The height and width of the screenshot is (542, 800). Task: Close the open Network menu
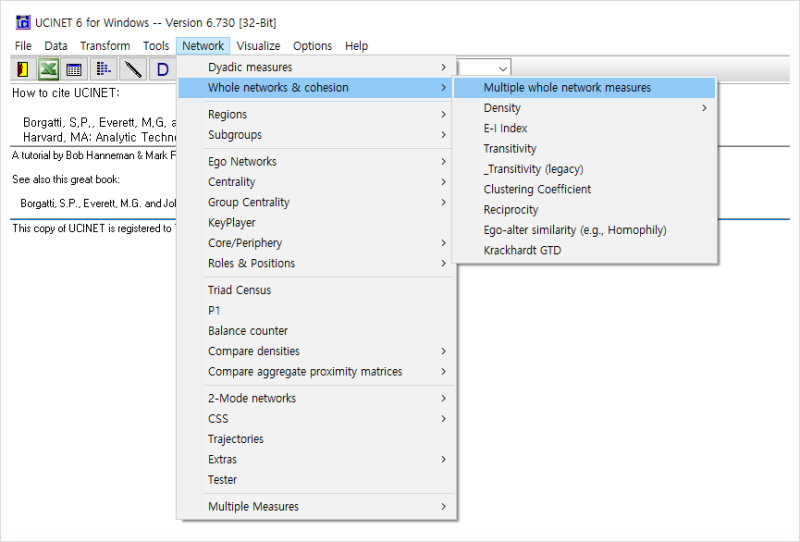(203, 46)
